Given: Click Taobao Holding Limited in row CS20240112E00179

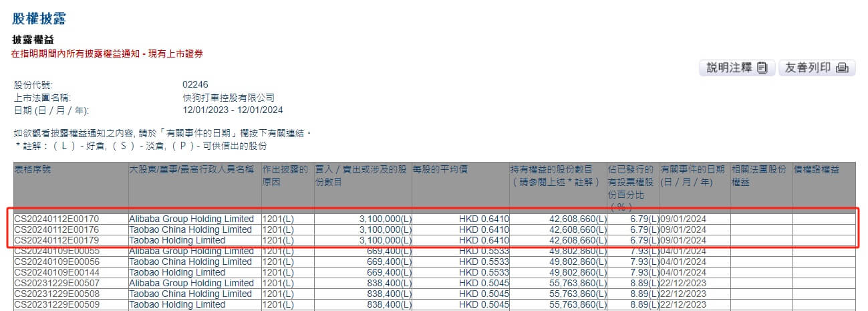Looking at the screenshot, I should 177,240.
